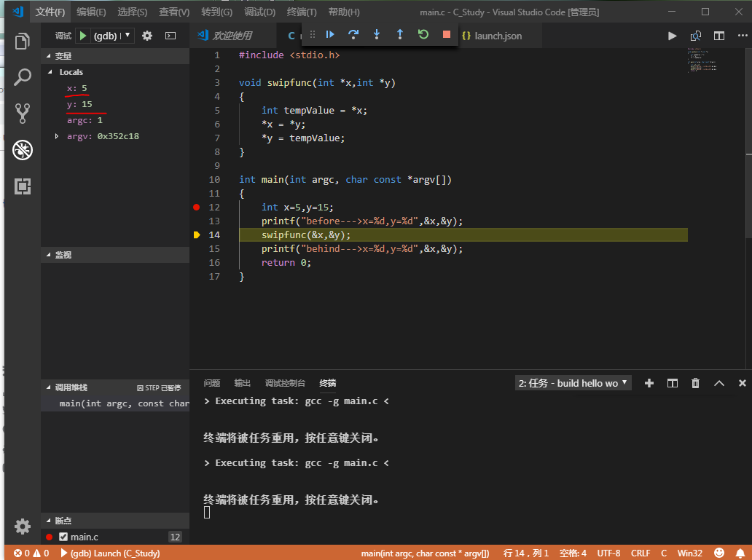Viewport: 752px width, 560px height.
Task: Change indentation via 空格: 4
Action: [573, 553]
